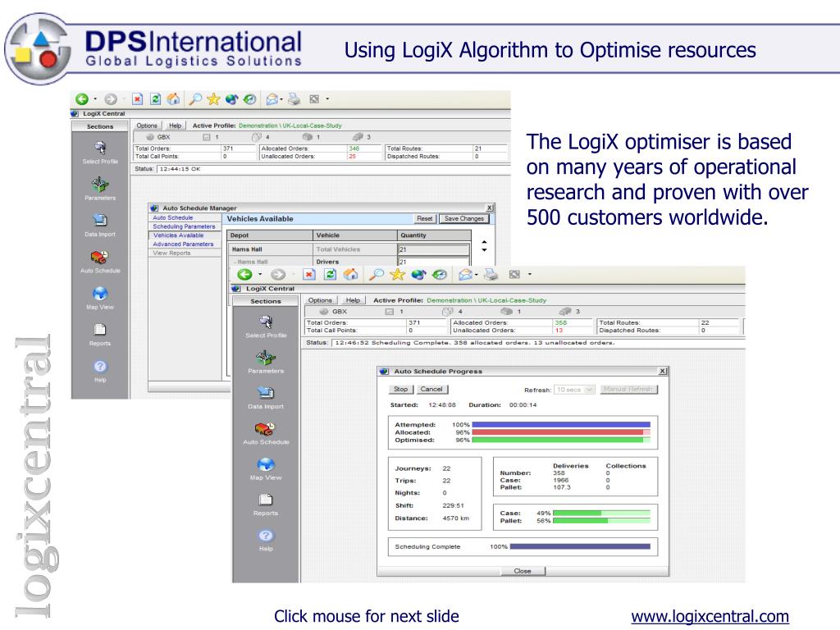The width and height of the screenshot is (840, 630).
Task: Click Attempted 100% blue progress bar
Action: [x=561, y=424]
